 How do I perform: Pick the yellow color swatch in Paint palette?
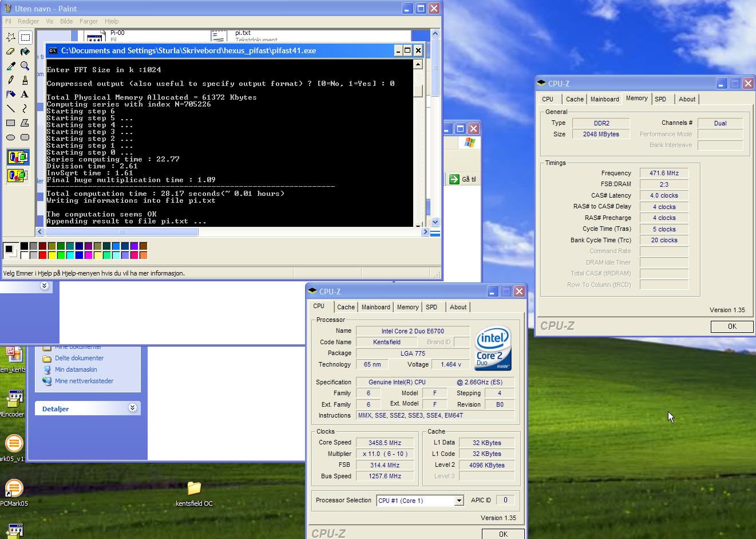pyautogui.click(x=52, y=255)
